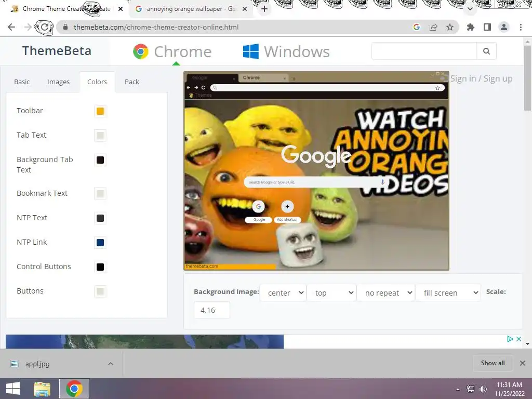532x399 pixels.
Task: Click the Google icon in address bar
Action: point(416,27)
